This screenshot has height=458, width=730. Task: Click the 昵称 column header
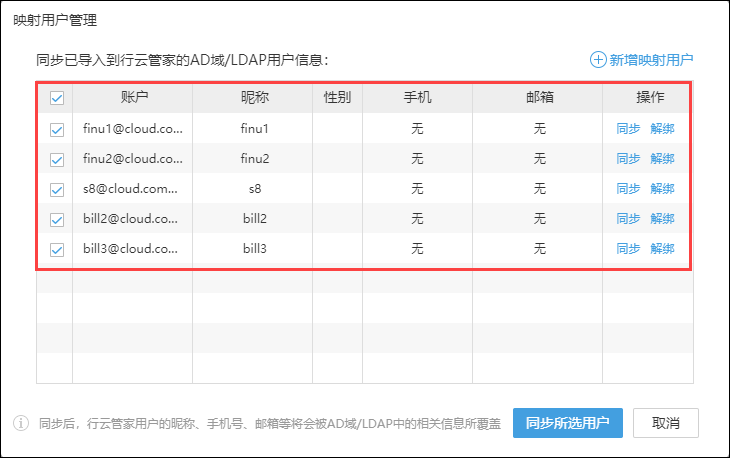pyautogui.click(x=255, y=98)
